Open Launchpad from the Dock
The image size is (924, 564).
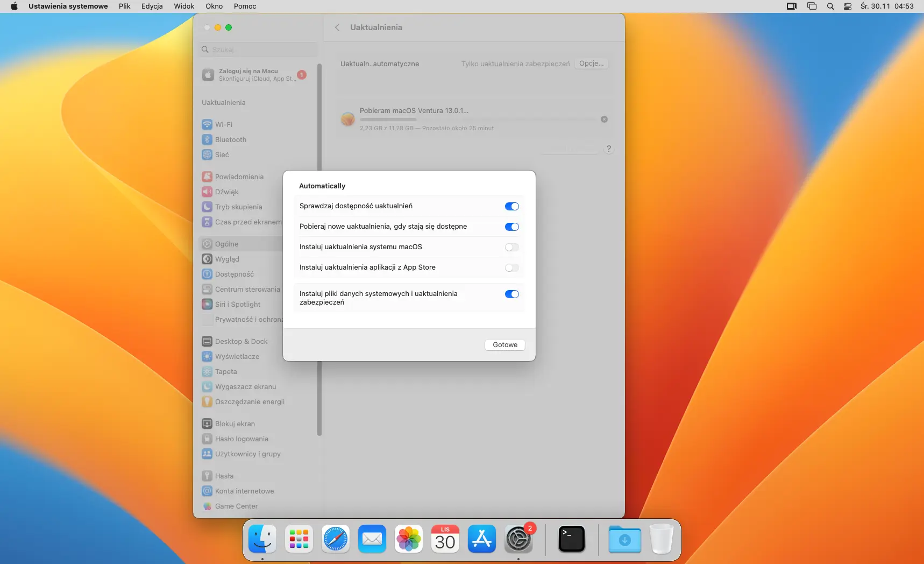(x=299, y=539)
